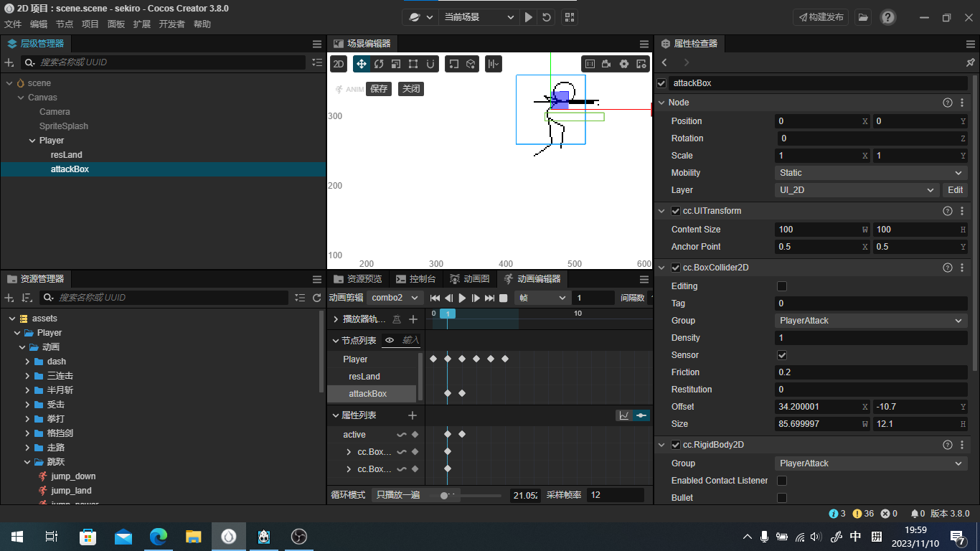Play the project preview from top toolbar
Screen dimensions: 980x551
coord(529,17)
